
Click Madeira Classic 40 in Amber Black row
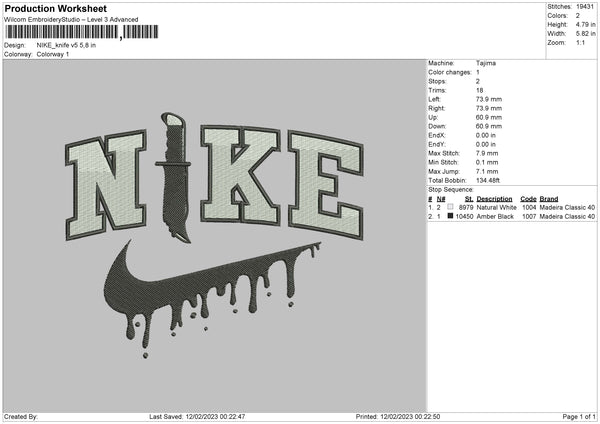click(x=567, y=217)
